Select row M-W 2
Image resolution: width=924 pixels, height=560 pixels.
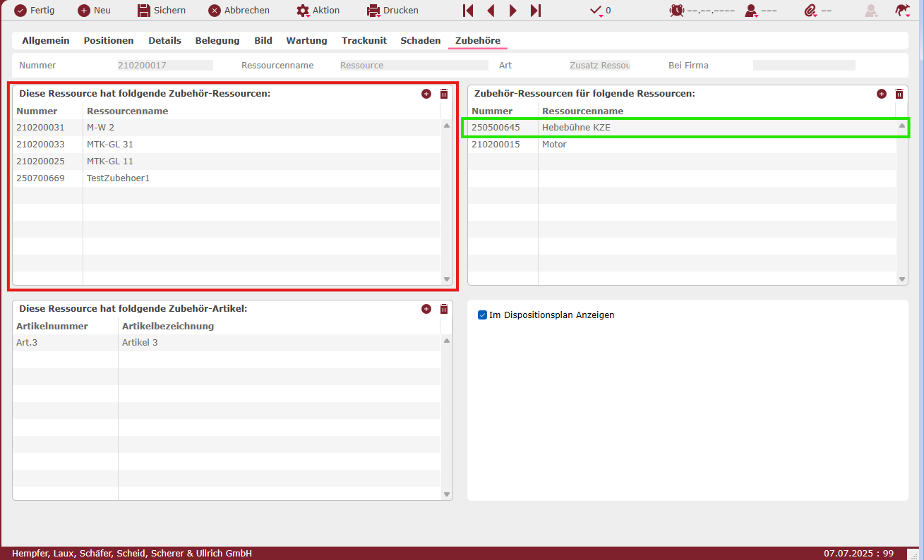[x=227, y=128]
